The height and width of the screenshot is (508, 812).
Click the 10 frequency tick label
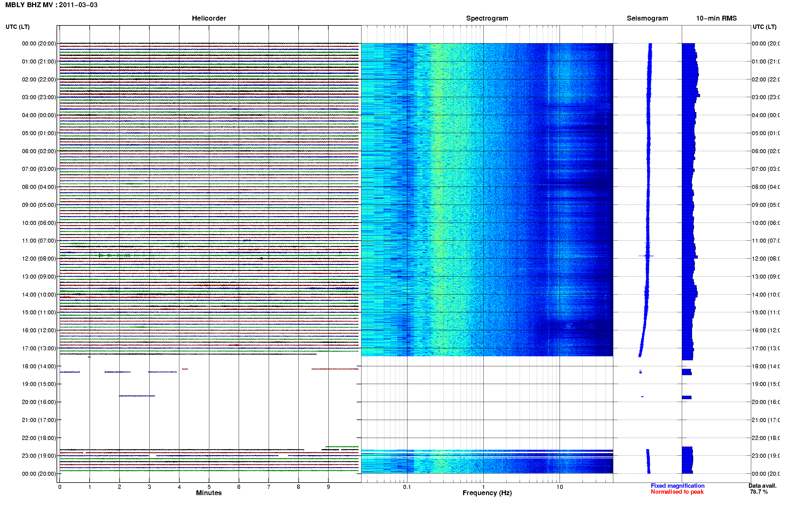[x=559, y=487]
